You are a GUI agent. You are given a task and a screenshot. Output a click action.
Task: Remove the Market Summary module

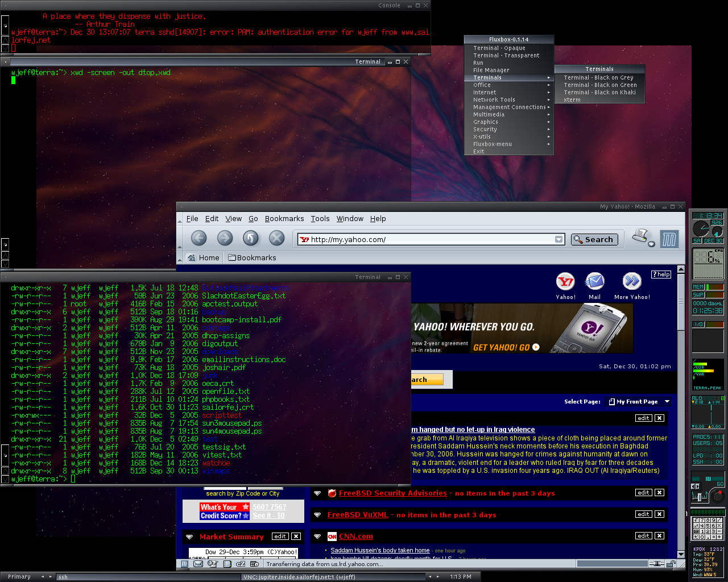pos(296,537)
